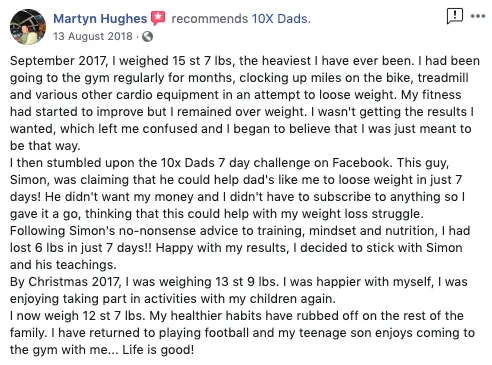Click "lost 6 lbs in just 7 days!!"
Screen dimensions: 492x365
81,248
